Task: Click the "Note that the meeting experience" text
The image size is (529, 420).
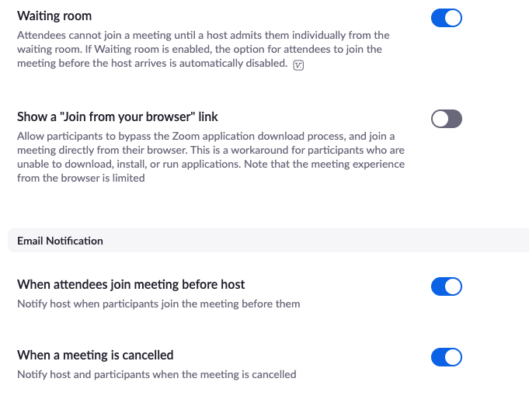Action: (x=324, y=164)
